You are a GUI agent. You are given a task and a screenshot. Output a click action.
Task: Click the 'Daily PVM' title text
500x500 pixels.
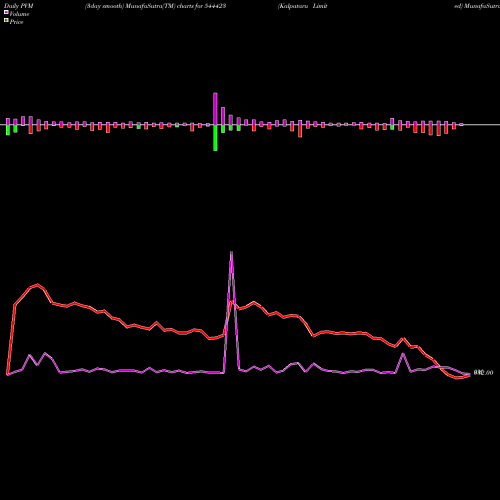tap(19, 6)
